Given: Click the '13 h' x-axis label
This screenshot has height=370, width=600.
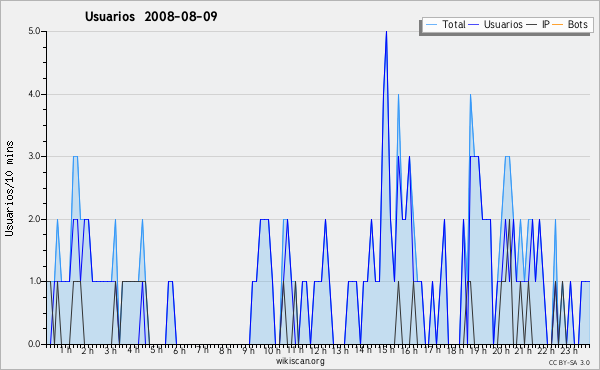Looking at the screenshot, I should click(x=340, y=350).
